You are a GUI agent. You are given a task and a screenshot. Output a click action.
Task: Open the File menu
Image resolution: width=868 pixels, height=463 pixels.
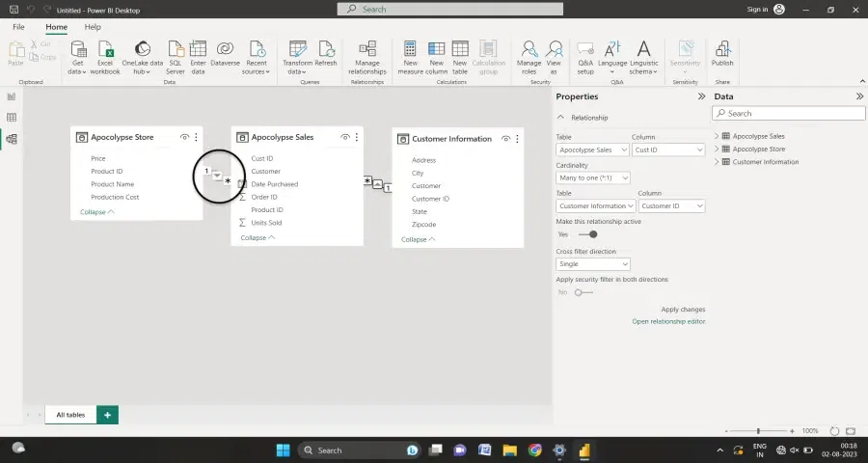[x=18, y=27]
